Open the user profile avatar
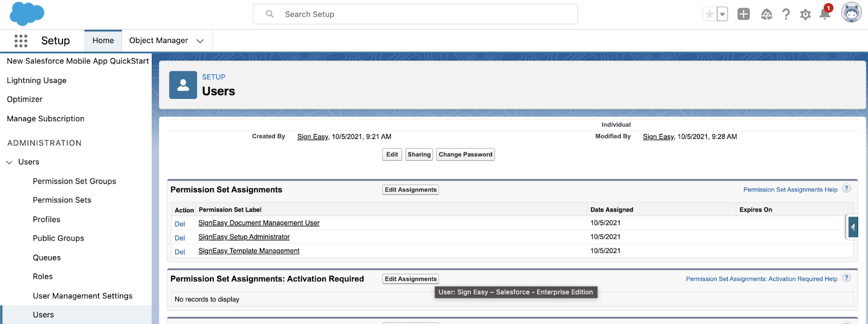 (851, 12)
